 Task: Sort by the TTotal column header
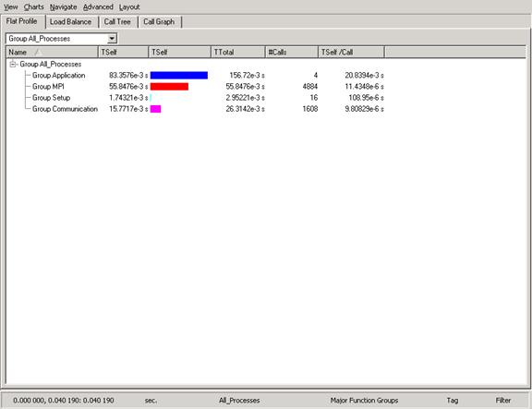[238, 52]
